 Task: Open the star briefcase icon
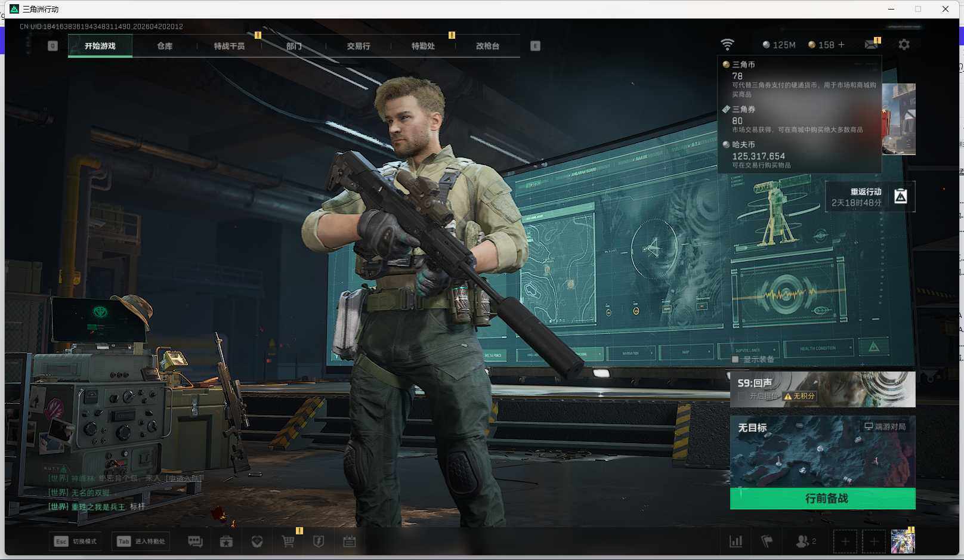coord(226,542)
